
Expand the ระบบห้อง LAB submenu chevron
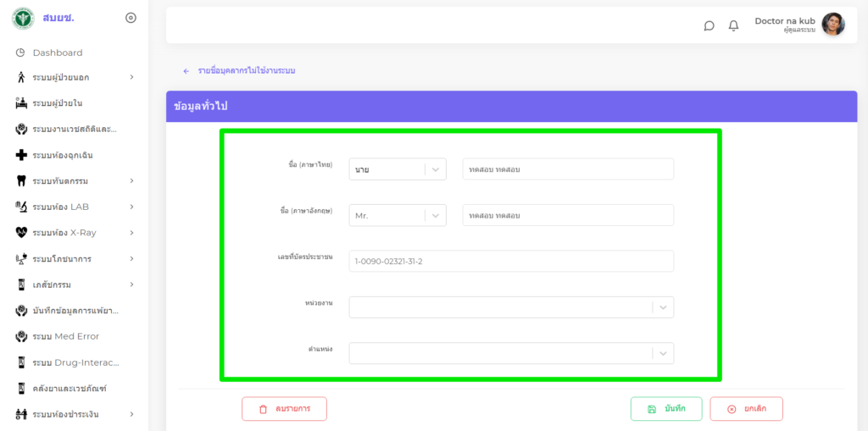(131, 207)
